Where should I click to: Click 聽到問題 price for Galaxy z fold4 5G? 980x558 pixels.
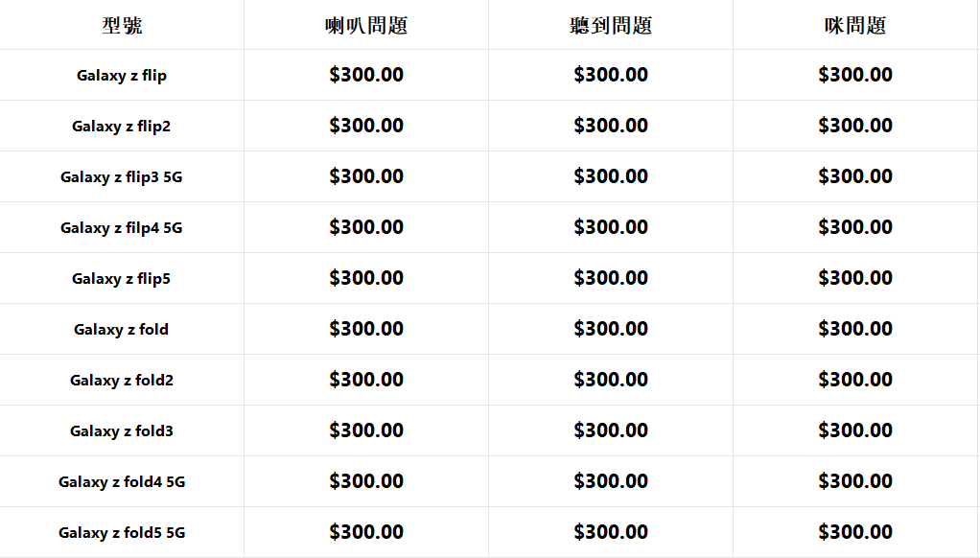point(611,481)
